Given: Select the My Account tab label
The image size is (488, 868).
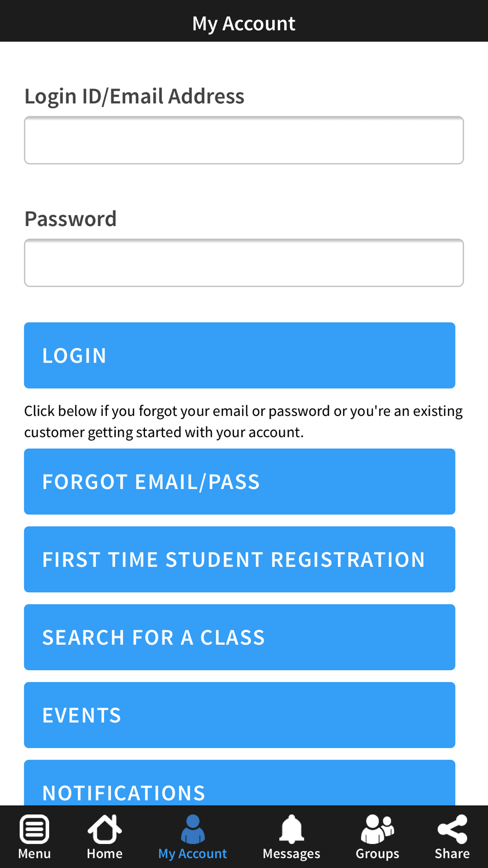Looking at the screenshot, I should [193, 854].
